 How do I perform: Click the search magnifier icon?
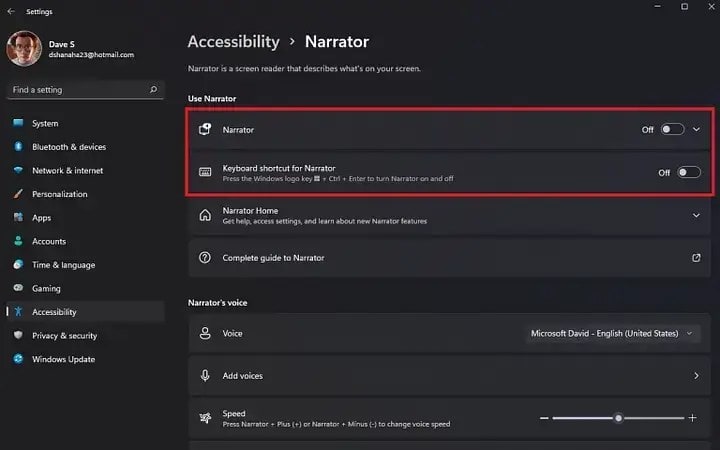click(153, 90)
